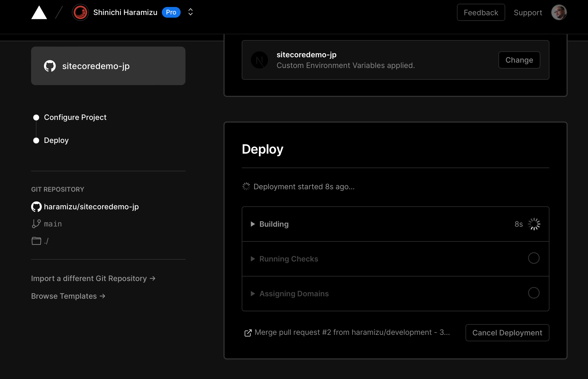This screenshot has height=379, width=588.
Task: Open the team switcher chevrons
Action: pos(191,12)
